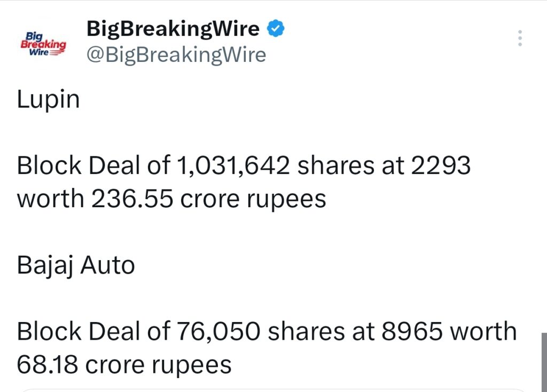547x392 pixels.
Task: Click the @BigBreakingWire handle
Action: (176, 54)
